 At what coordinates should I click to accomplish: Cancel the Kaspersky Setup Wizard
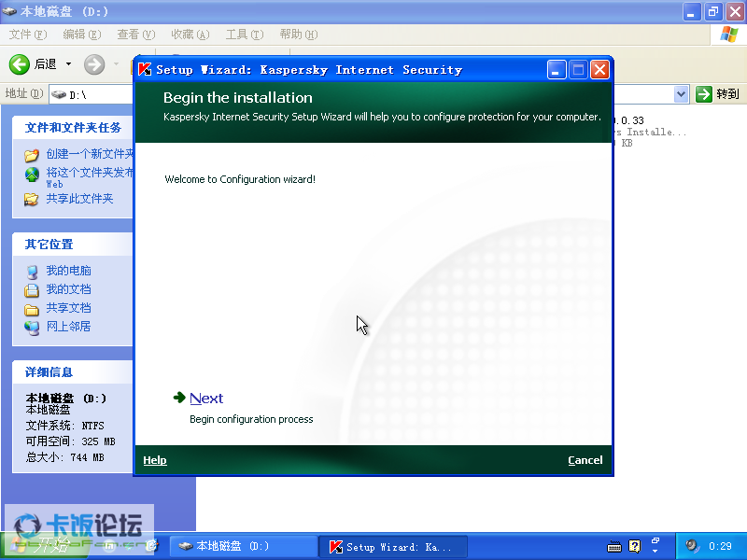pos(585,460)
